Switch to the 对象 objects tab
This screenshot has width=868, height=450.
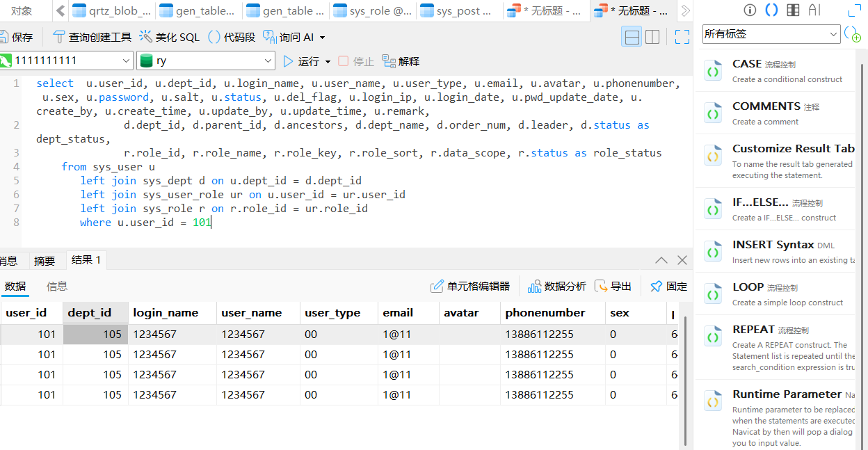[22, 10]
